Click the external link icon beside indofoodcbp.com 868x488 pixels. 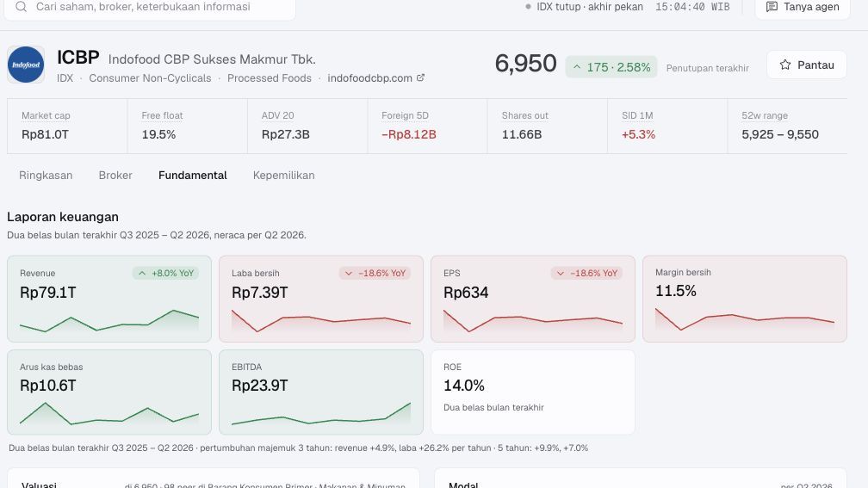pyautogui.click(x=420, y=77)
